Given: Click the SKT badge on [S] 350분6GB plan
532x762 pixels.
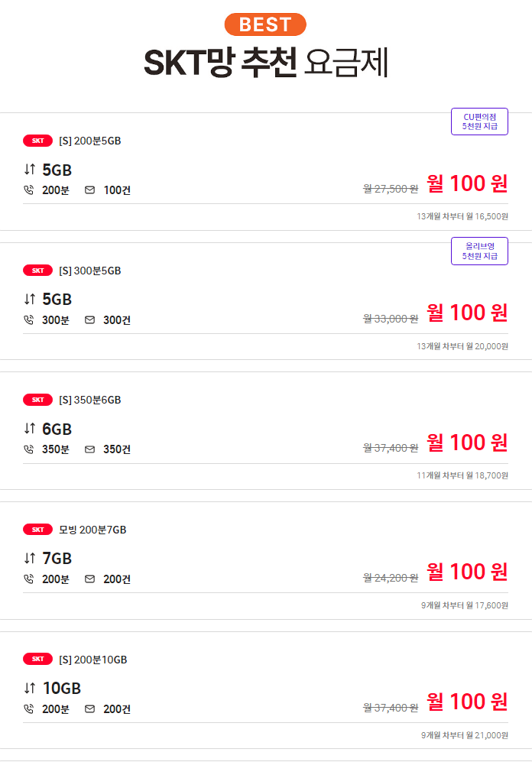Looking at the screenshot, I should (37, 399).
